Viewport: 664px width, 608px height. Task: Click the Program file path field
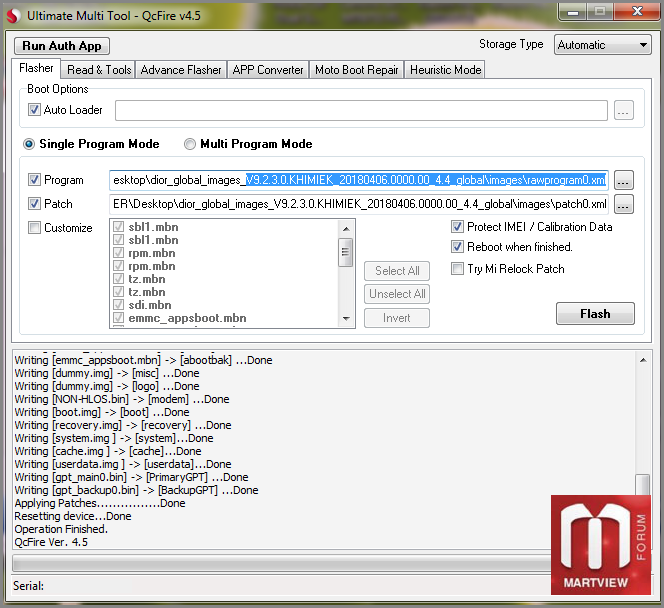pyautogui.click(x=358, y=180)
